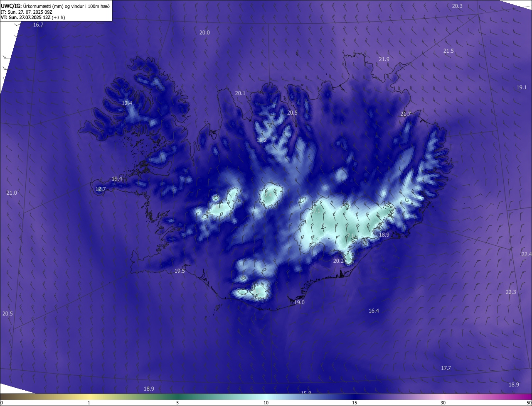The width and height of the screenshot is (532, 406).
Task: Click the 21.5 value on the map
Action: point(448,51)
